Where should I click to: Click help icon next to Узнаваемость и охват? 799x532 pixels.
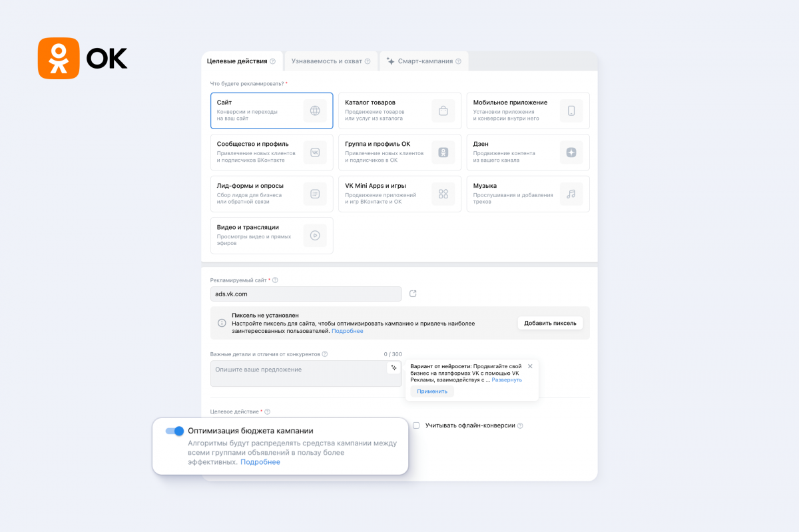coord(368,61)
